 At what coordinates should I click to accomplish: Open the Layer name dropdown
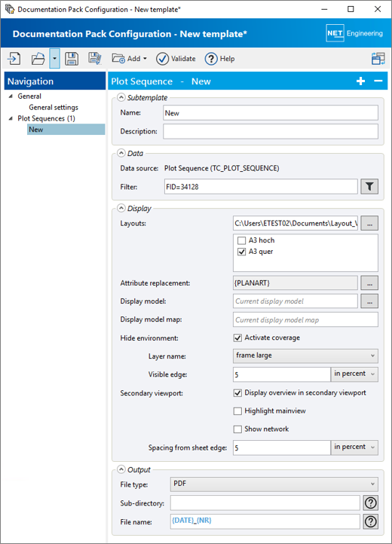pyautogui.click(x=305, y=356)
